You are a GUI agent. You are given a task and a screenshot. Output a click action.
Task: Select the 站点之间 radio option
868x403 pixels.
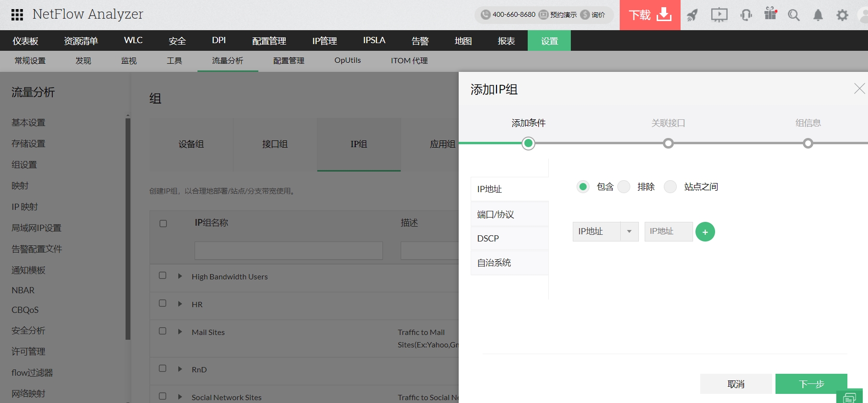[671, 186]
